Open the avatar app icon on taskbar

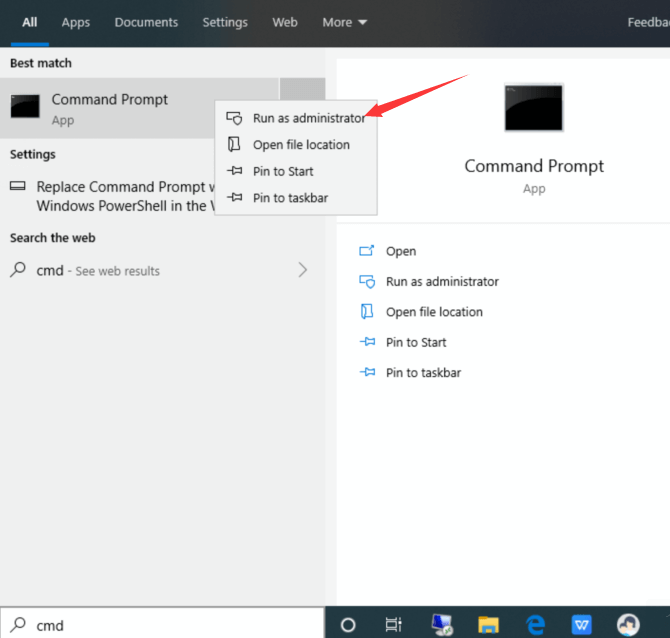click(628, 624)
